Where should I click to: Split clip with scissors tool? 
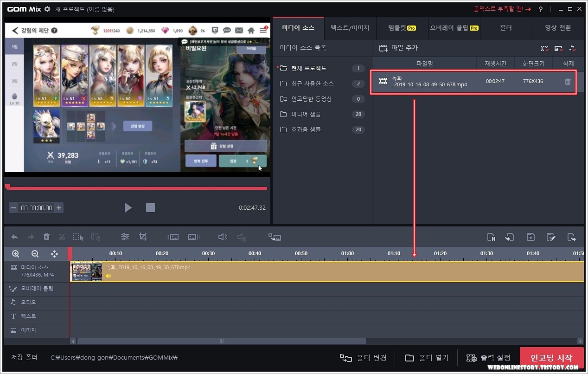pyautogui.click(x=62, y=237)
